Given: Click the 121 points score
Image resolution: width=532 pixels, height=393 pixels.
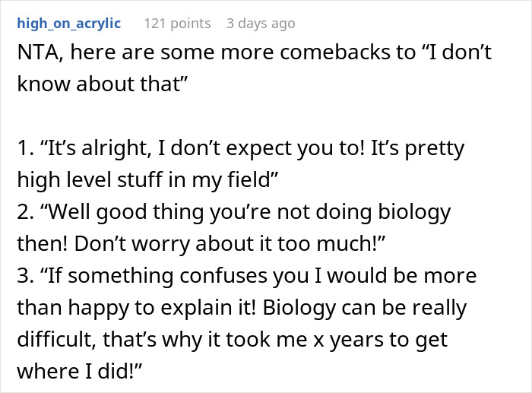Looking at the screenshot, I should 177,24.
